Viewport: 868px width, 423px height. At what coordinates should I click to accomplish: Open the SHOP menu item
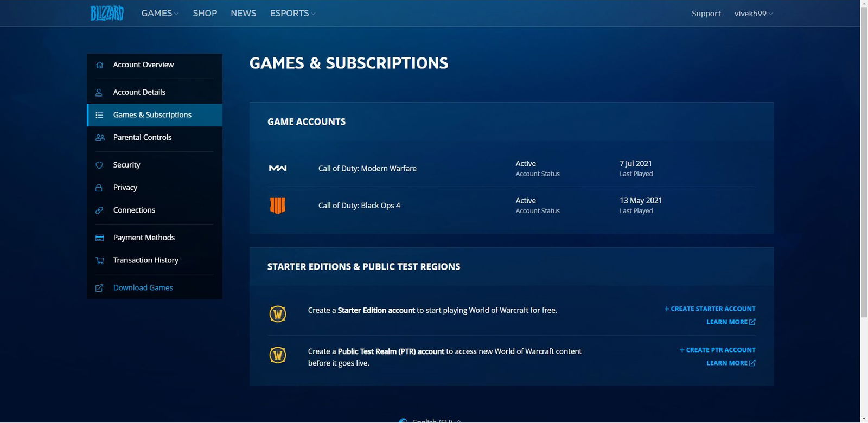[205, 13]
